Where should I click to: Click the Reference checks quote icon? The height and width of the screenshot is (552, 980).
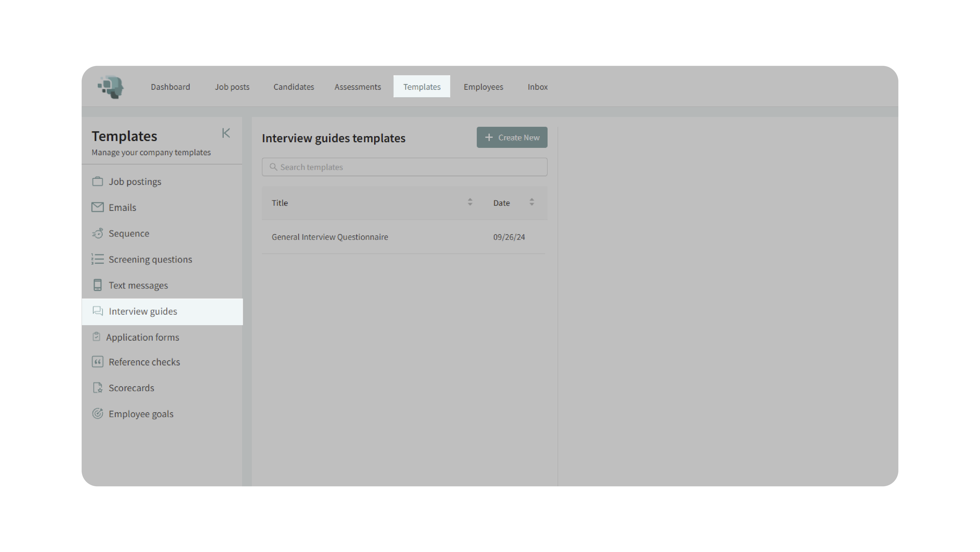[98, 362]
